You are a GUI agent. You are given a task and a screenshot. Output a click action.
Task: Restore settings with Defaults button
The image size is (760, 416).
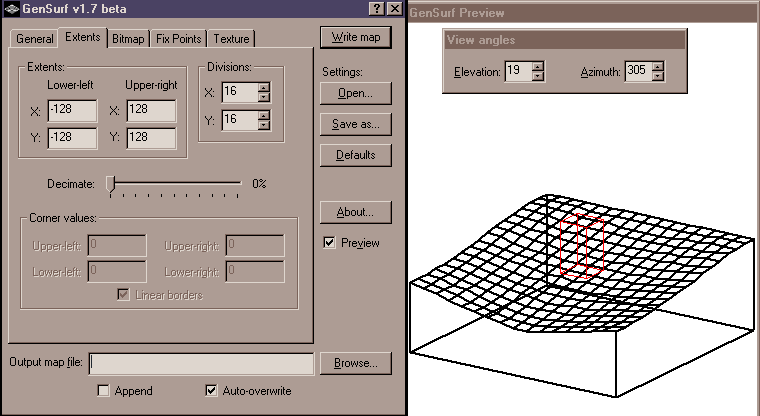pos(356,155)
